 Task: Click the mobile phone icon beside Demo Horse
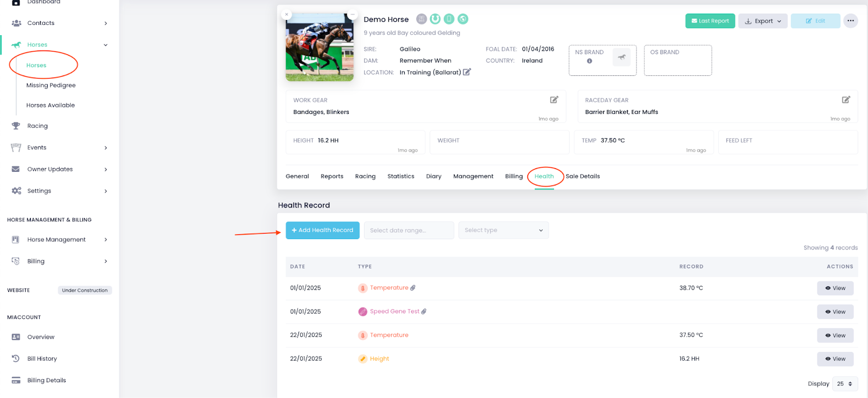click(449, 19)
